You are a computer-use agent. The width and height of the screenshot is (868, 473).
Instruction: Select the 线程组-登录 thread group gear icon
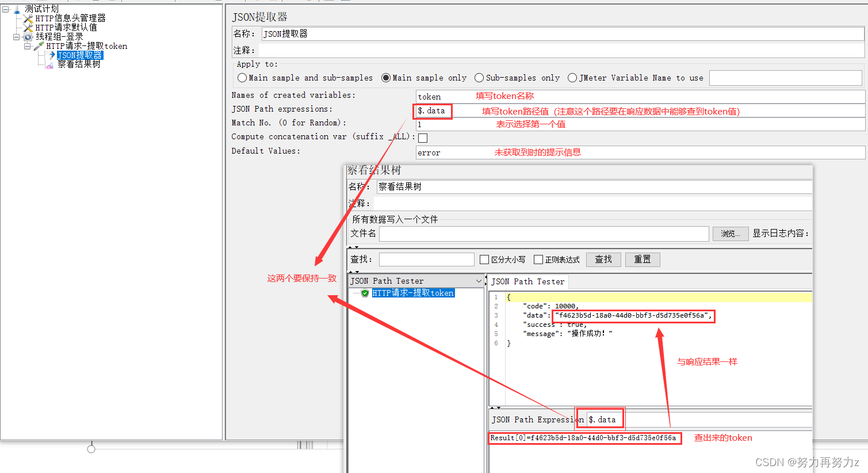(27, 36)
